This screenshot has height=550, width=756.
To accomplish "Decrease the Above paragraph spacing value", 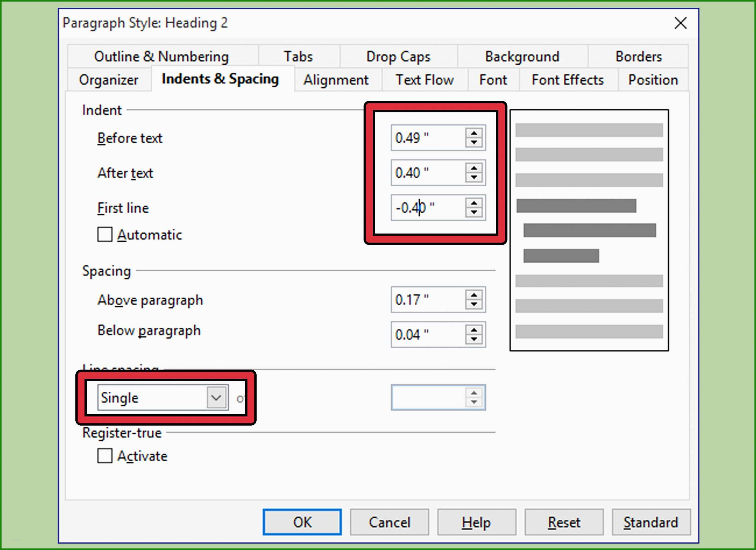I will coord(474,304).
